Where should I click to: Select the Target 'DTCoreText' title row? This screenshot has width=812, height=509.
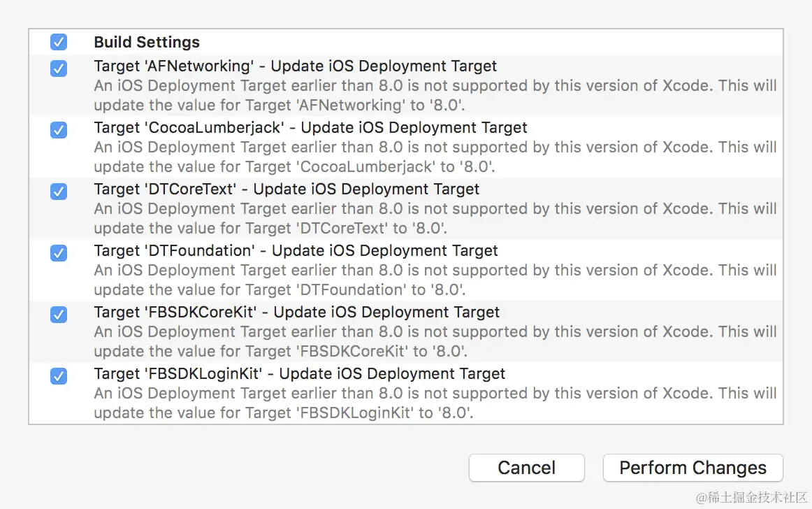pos(287,189)
